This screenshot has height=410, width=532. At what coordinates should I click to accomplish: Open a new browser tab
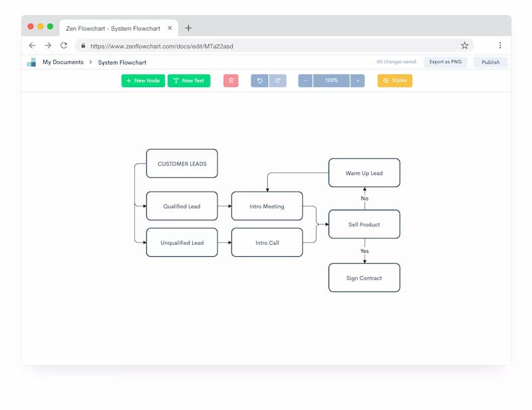(188, 28)
